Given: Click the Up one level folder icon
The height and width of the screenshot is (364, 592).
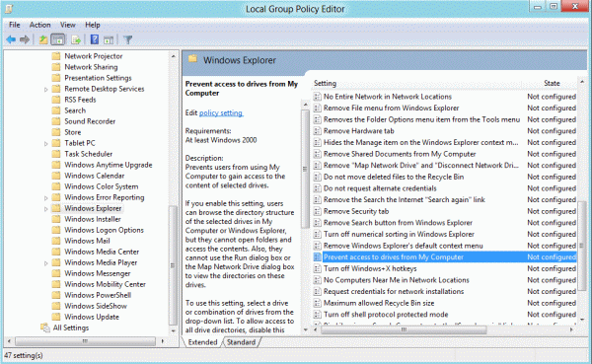Looking at the screenshot, I should coord(43,39).
